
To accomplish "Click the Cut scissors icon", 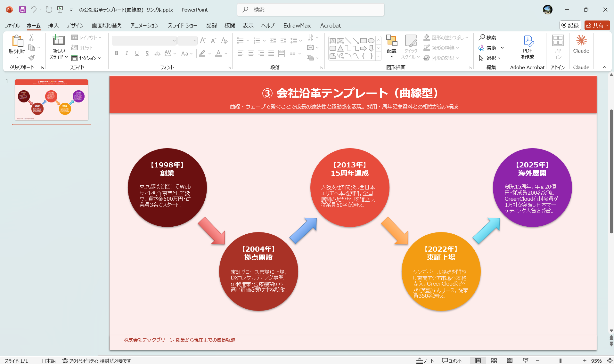I will (31, 37).
